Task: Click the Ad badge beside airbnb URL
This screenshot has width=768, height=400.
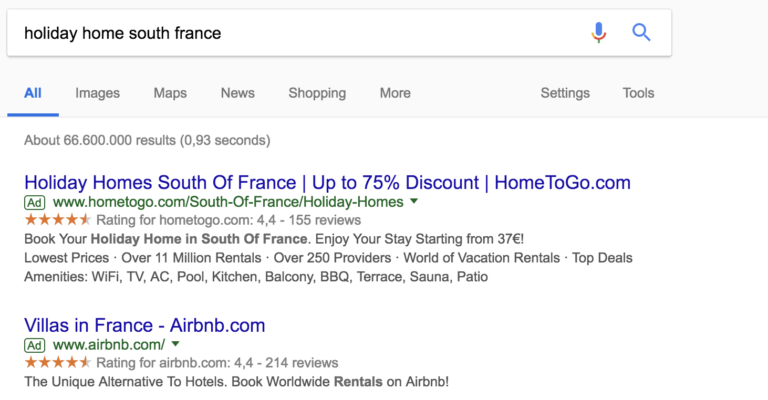Action: [35, 345]
